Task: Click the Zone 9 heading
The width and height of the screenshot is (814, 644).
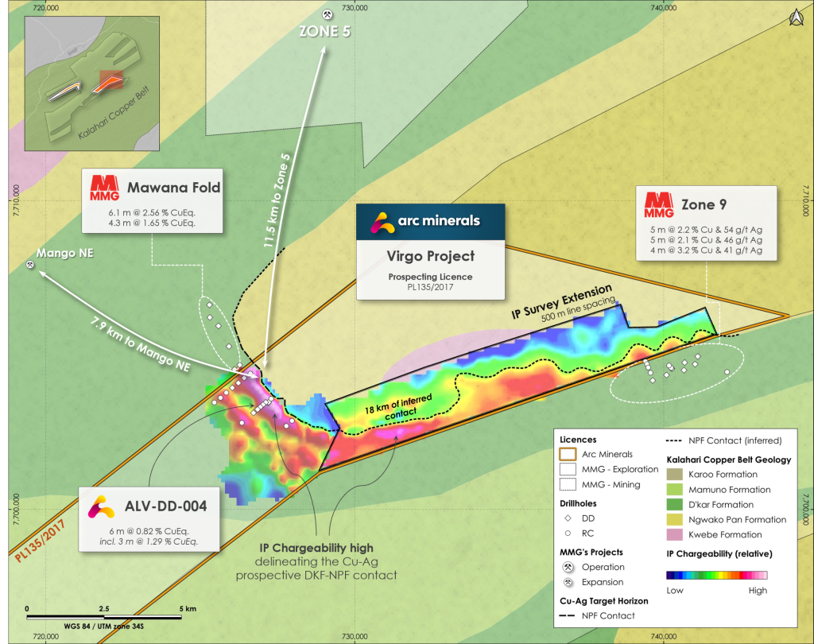Action: [x=704, y=204]
